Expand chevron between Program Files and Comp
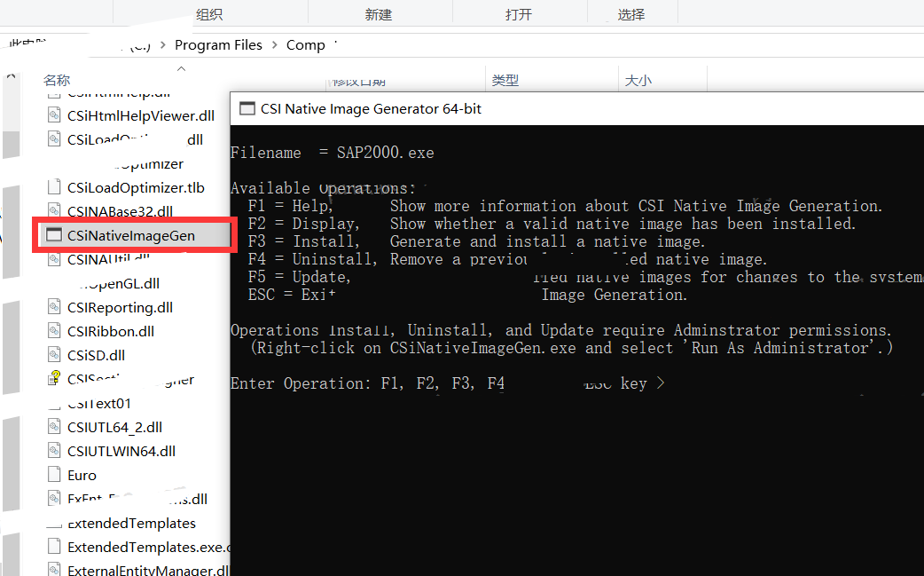Viewport: 924px width, 576px height. pyautogui.click(x=275, y=44)
